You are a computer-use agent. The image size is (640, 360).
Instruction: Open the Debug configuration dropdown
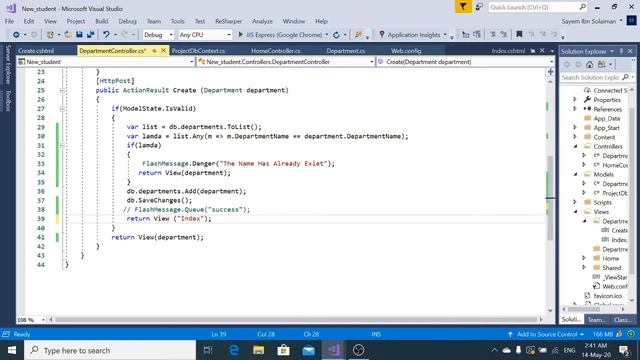coord(158,35)
